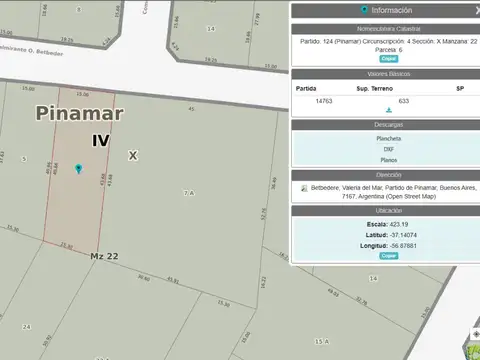
Task: Click the Mz 22 block label
Action: click(104, 256)
